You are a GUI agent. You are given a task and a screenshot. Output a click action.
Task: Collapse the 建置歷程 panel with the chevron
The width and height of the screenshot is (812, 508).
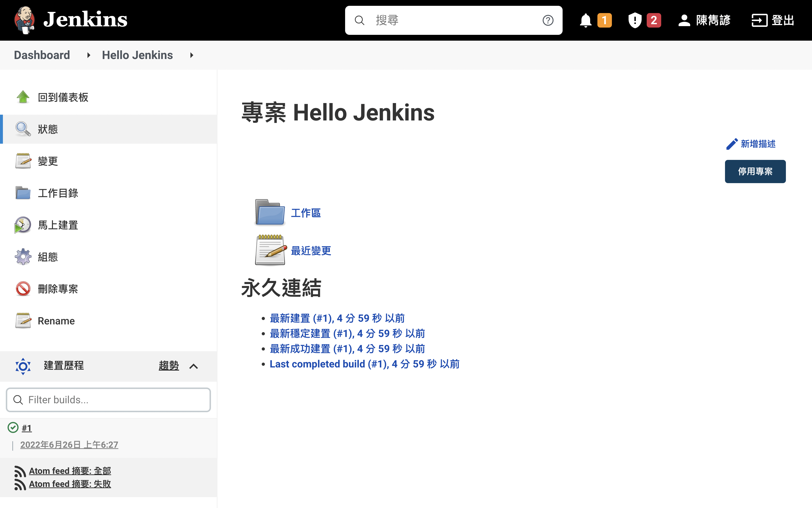(x=194, y=366)
